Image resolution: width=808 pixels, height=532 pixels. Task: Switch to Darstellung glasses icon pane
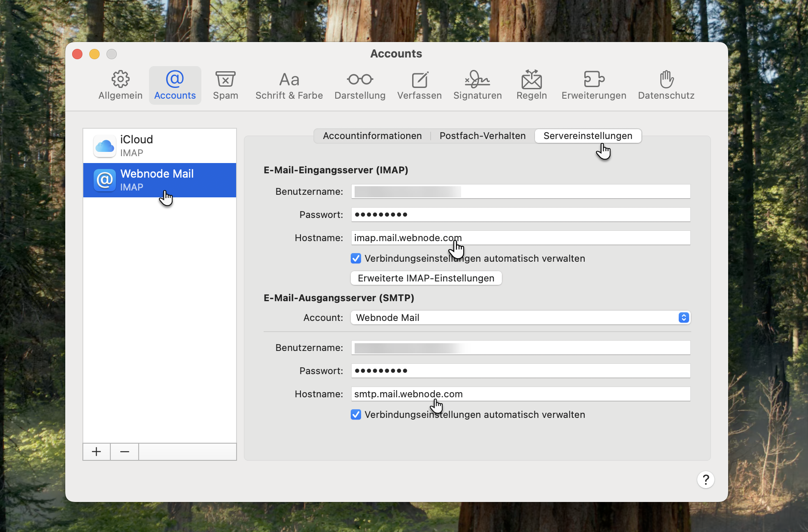click(x=360, y=85)
